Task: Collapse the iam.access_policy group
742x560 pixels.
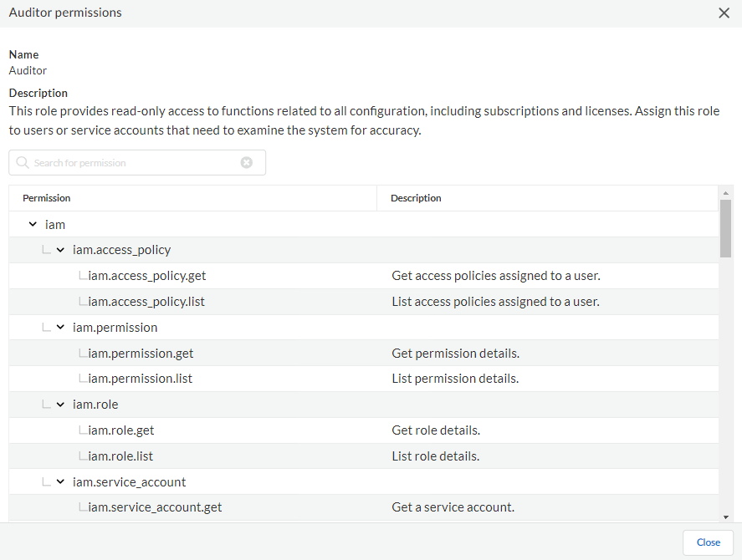Action: point(60,250)
